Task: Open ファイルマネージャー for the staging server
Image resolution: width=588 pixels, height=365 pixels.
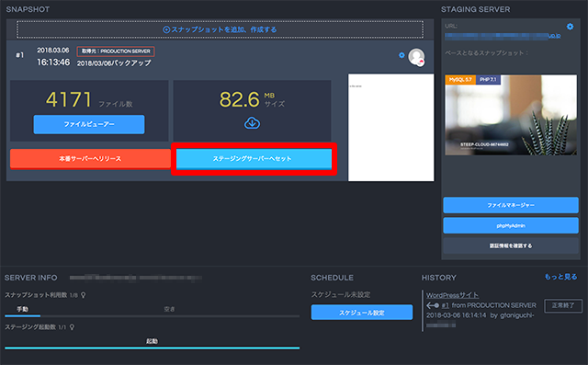Action: coord(511,205)
